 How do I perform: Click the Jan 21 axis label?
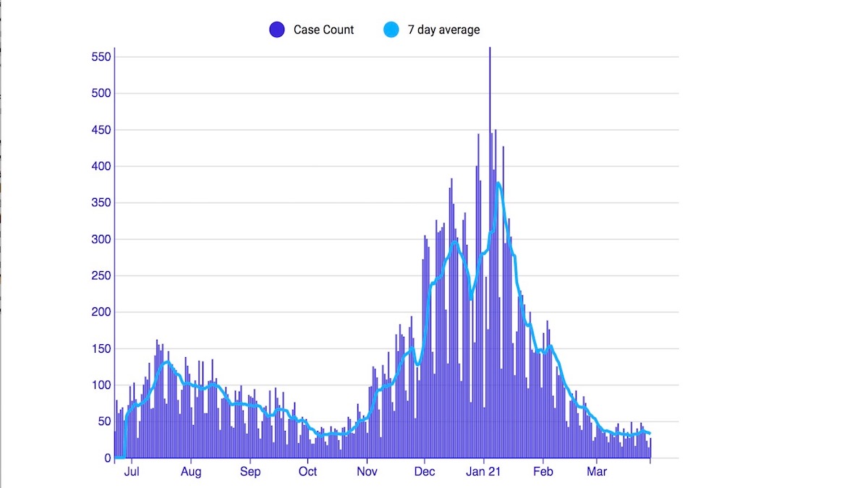(484, 472)
